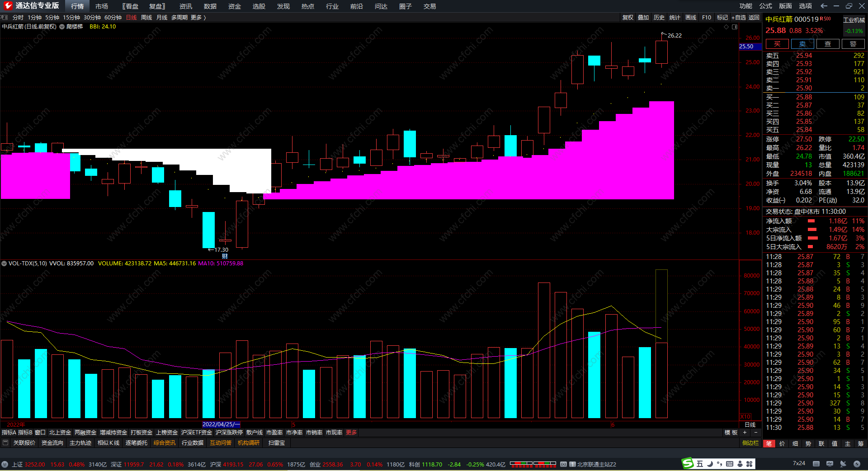This screenshot has height=471, width=868.
Task: Click the 财 marker below the chart
Action: 225,256
